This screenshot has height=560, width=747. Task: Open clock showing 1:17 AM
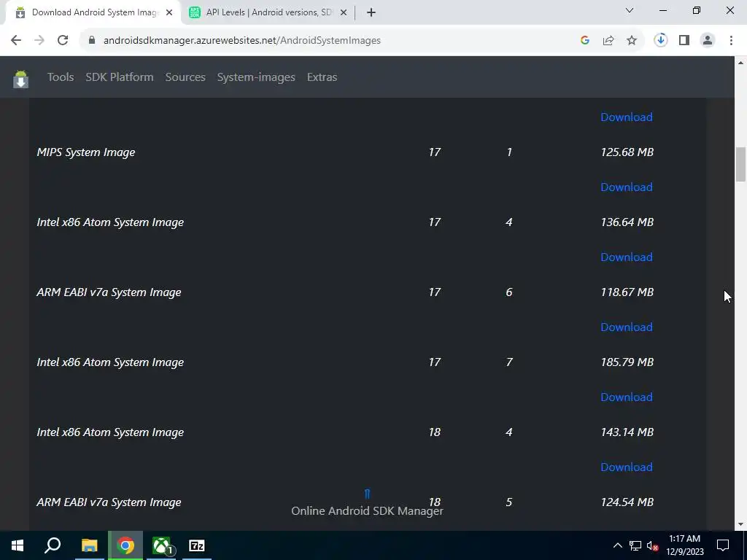coord(684,545)
